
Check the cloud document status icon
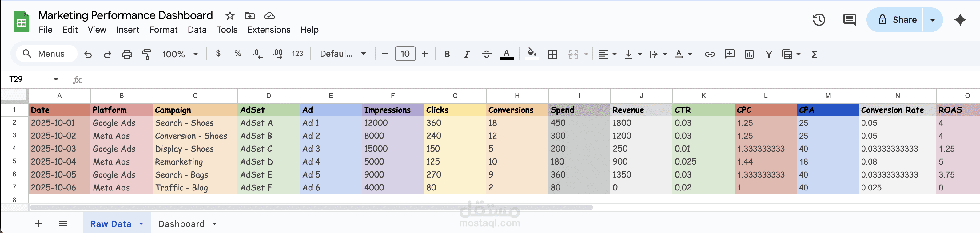(x=269, y=16)
